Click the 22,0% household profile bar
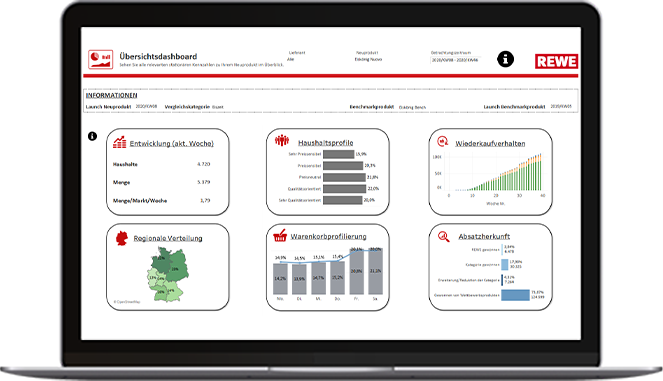The width and height of the screenshot is (663, 381). click(x=345, y=189)
